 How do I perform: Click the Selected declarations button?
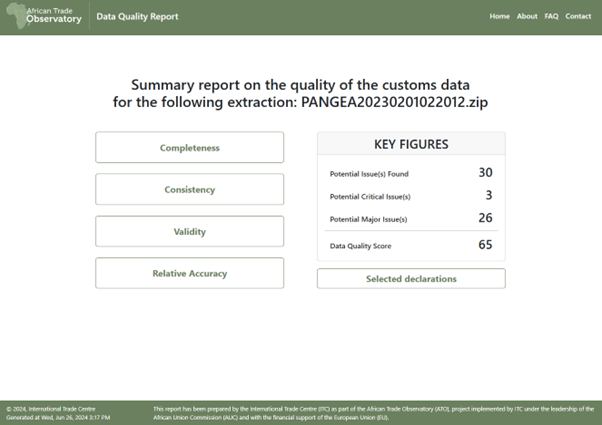pos(411,279)
